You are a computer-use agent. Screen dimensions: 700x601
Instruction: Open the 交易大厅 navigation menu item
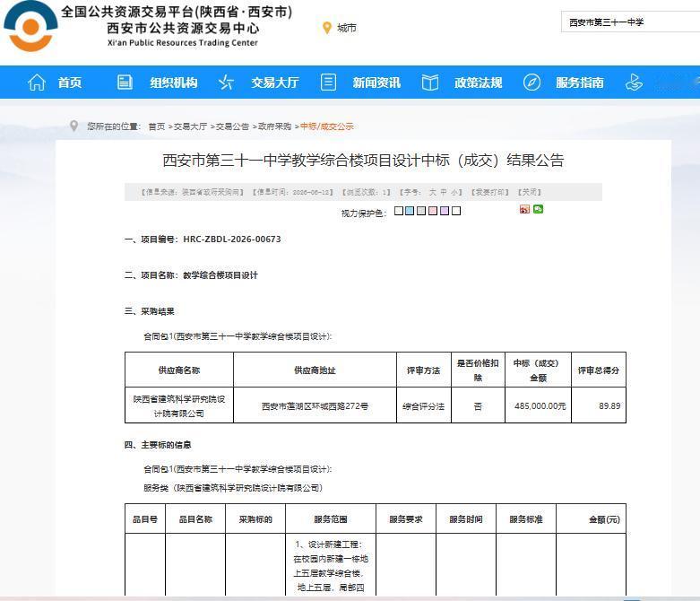click(x=275, y=83)
